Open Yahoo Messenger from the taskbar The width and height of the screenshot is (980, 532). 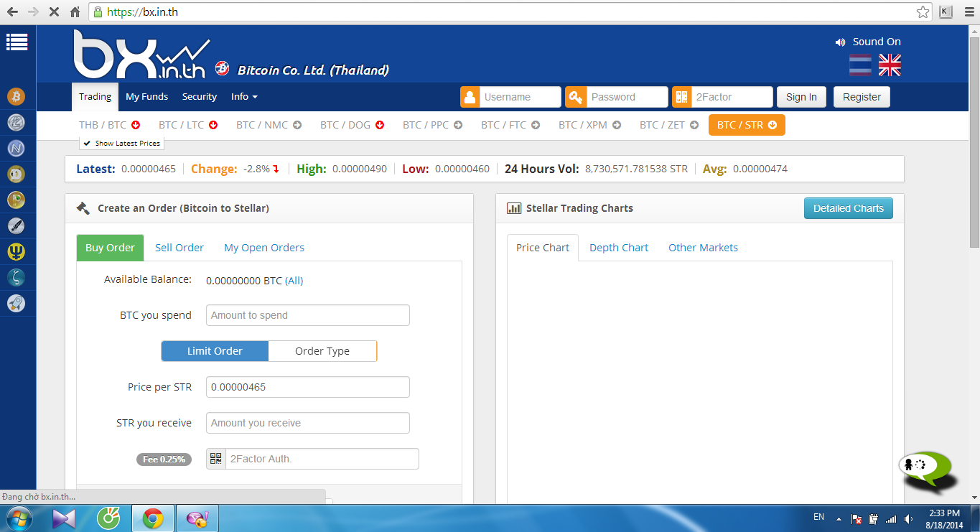coord(197,518)
